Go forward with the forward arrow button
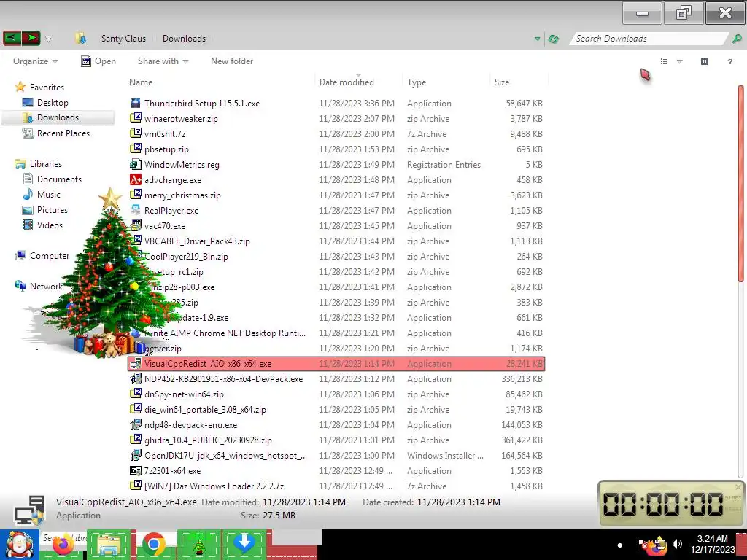The width and height of the screenshot is (747, 560). tap(31, 38)
